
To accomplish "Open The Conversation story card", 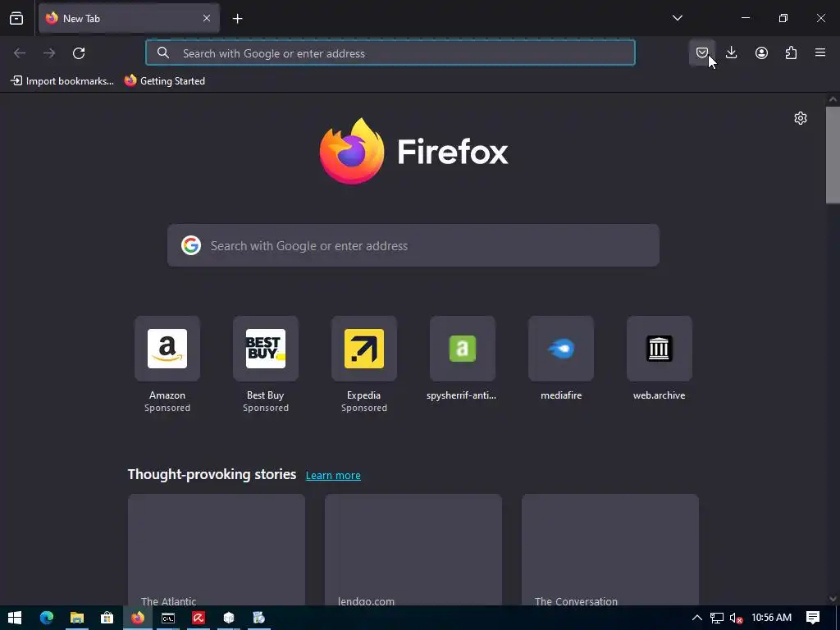I will tap(610, 550).
